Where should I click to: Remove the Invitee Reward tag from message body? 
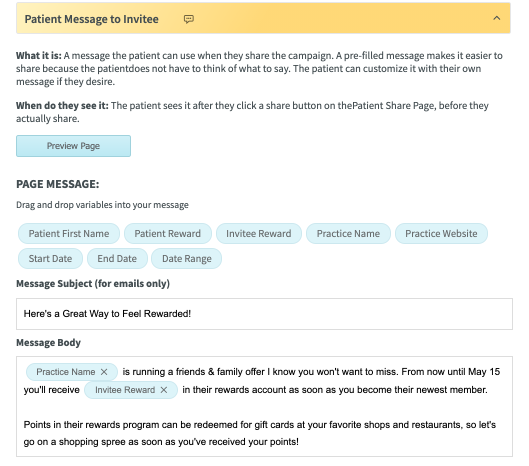point(164,390)
